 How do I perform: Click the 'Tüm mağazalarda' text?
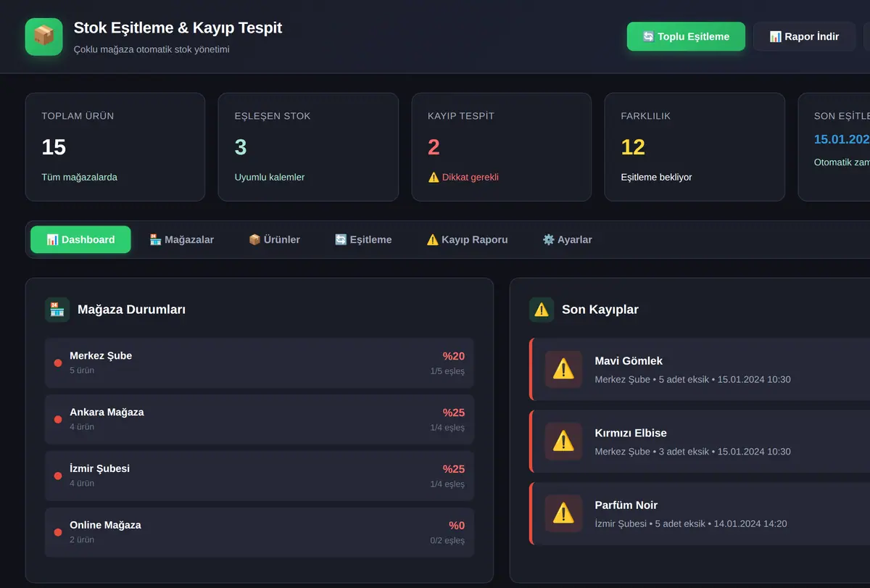pyautogui.click(x=79, y=177)
